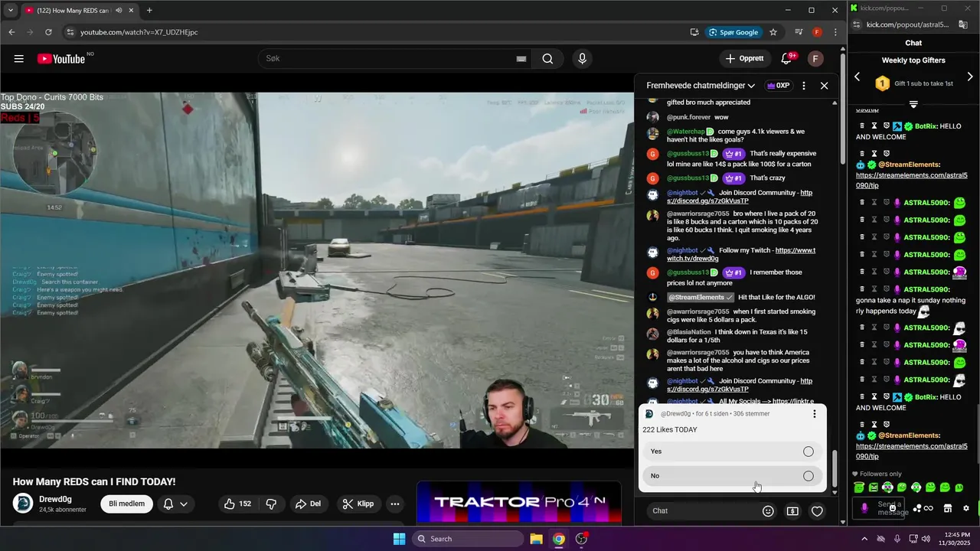Open the Kick shop storefront icon

coord(947,508)
